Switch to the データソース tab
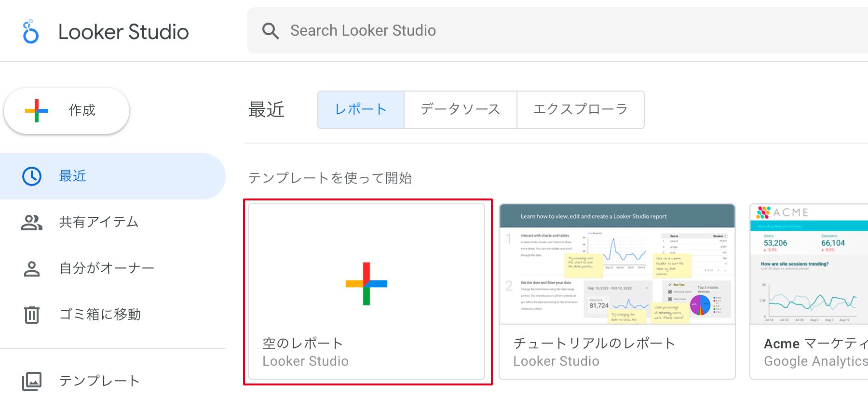The image size is (868, 397). tap(460, 110)
